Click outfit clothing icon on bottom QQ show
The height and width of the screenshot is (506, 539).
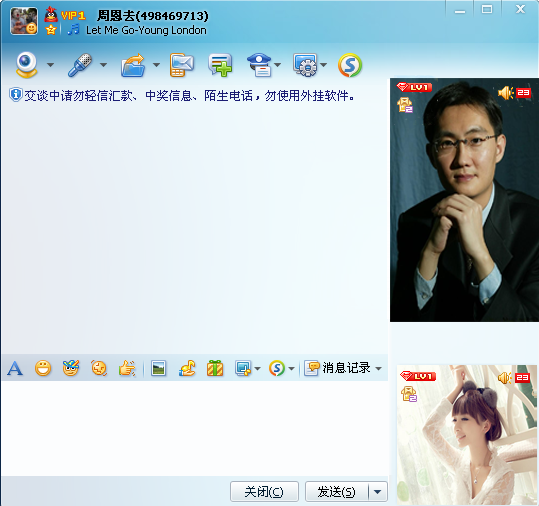click(x=409, y=394)
